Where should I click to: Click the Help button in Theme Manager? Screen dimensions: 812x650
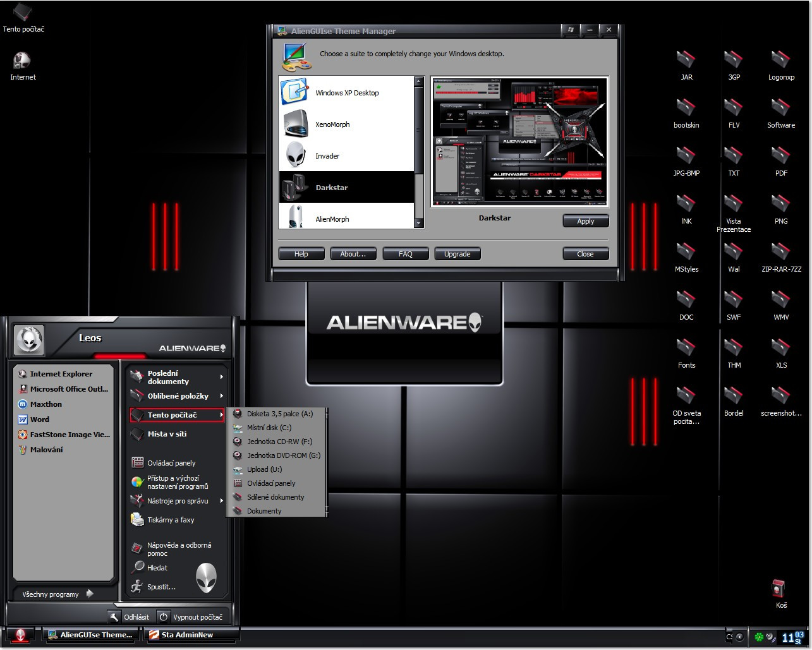(x=301, y=253)
